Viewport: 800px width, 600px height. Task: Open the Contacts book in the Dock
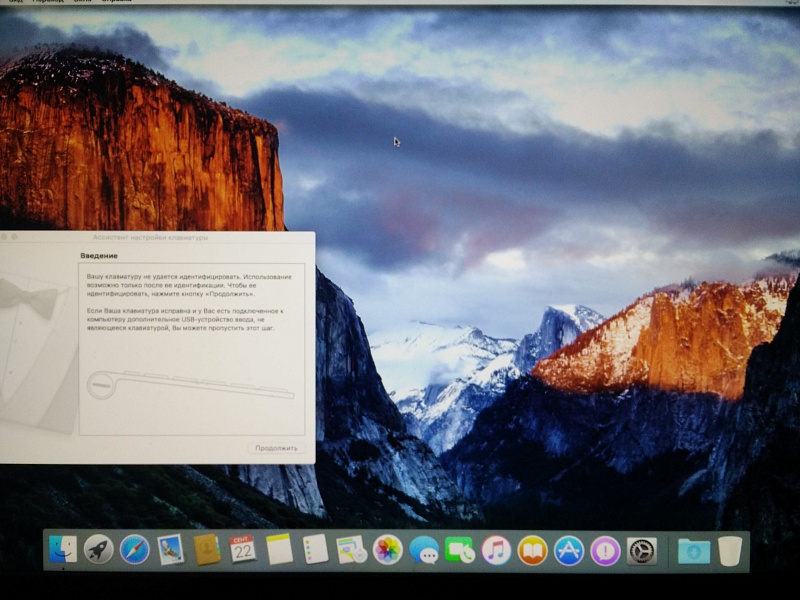(207, 549)
